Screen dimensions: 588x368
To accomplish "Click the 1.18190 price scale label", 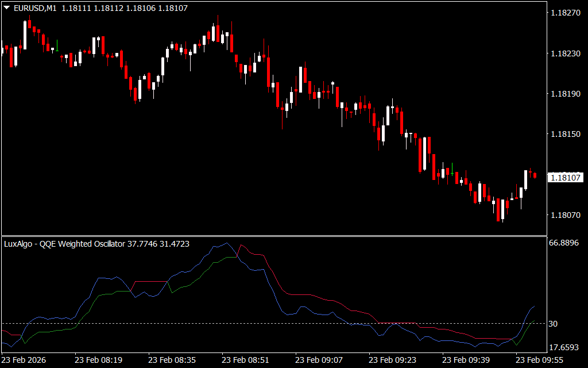I will 565,94.
